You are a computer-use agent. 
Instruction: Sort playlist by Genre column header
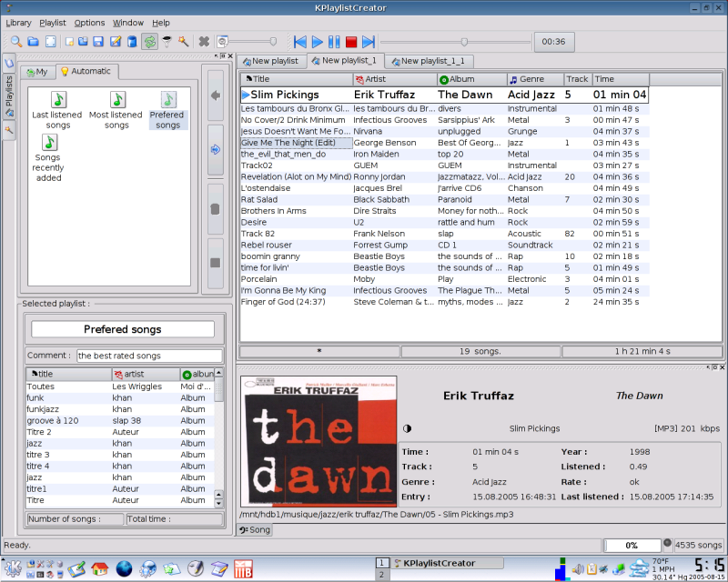[535, 79]
